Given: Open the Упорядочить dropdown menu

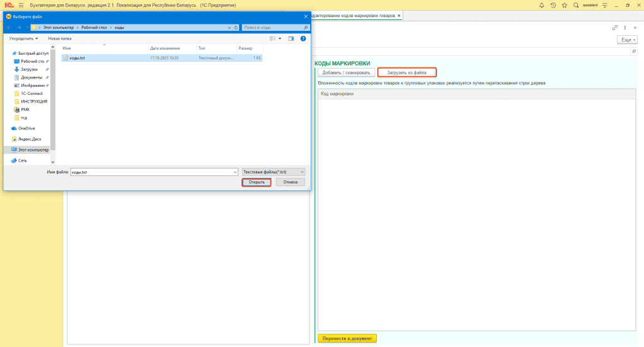Looking at the screenshot, I should point(24,38).
